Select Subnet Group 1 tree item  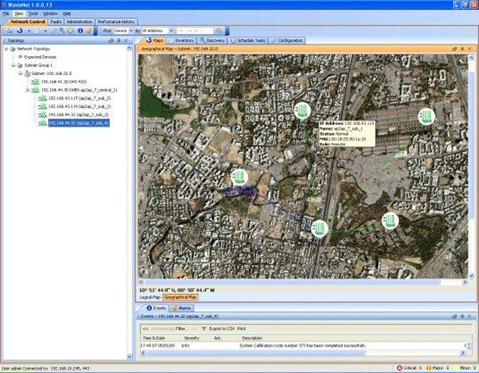click(38, 65)
